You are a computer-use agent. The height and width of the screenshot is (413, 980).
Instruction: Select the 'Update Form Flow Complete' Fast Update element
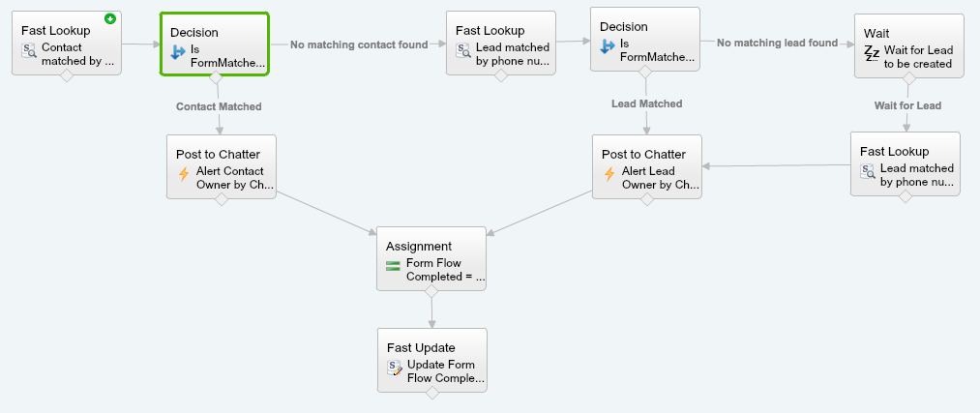point(431,359)
